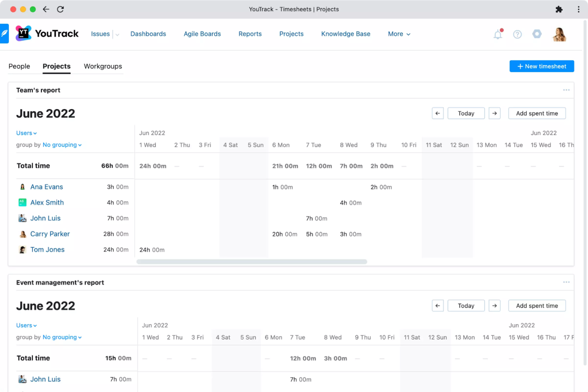The height and width of the screenshot is (392, 588).
Task: Click the New timesheet button
Action: tap(541, 66)
